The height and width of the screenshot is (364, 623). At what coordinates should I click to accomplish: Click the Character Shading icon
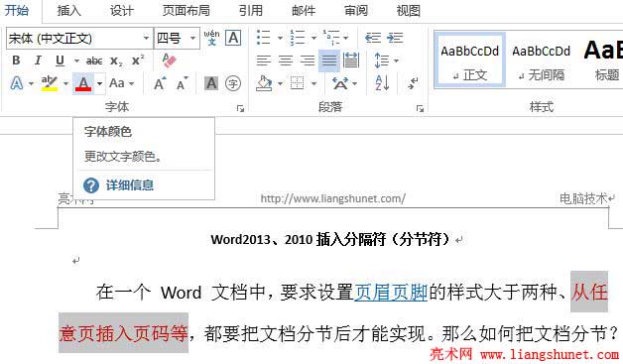[x=211, y=83]
